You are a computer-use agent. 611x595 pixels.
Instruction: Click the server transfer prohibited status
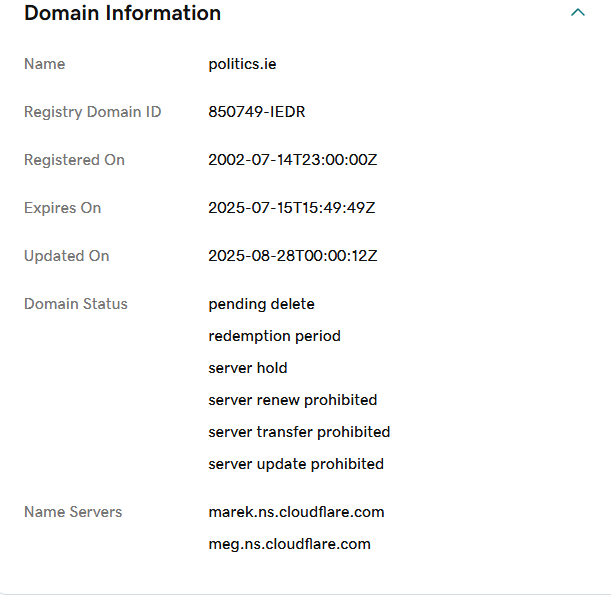[x=299, y=432]
